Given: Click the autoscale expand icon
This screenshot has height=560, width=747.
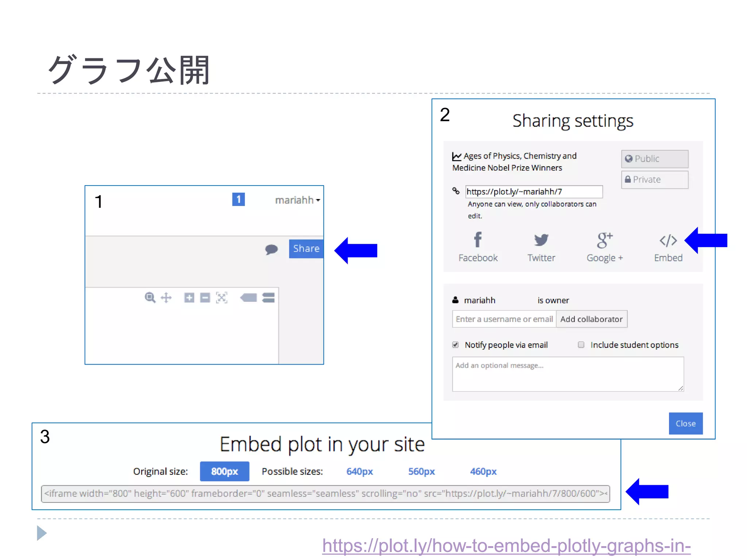Looking at the screenshot, I should (x=221, y=297).
